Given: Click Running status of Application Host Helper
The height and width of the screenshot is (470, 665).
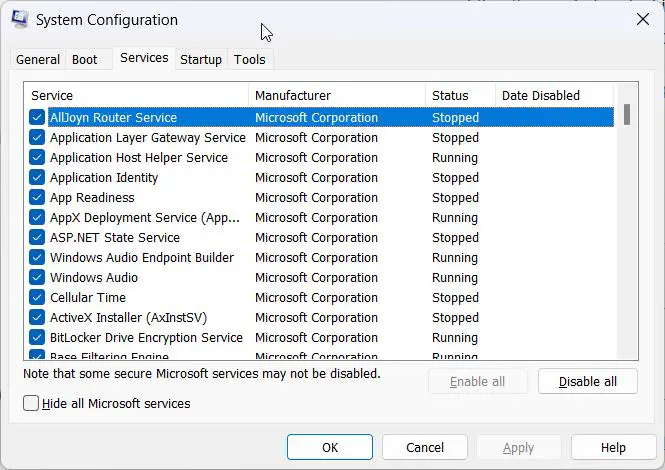Looking at the screenshot, I should point(455,157).
